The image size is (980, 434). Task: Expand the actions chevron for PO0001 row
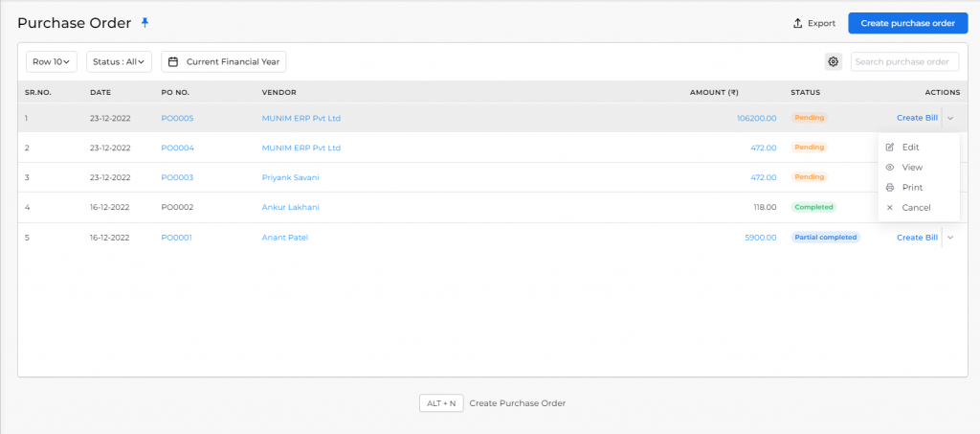(950, 238)
